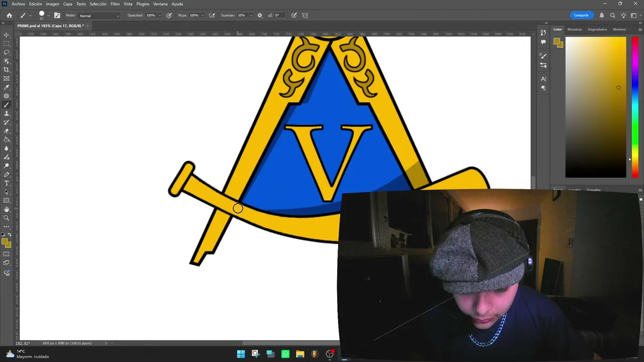This screenshot has height=362, width=644.
Task: Open smoothing options gear menu
Action: point(260,16)
